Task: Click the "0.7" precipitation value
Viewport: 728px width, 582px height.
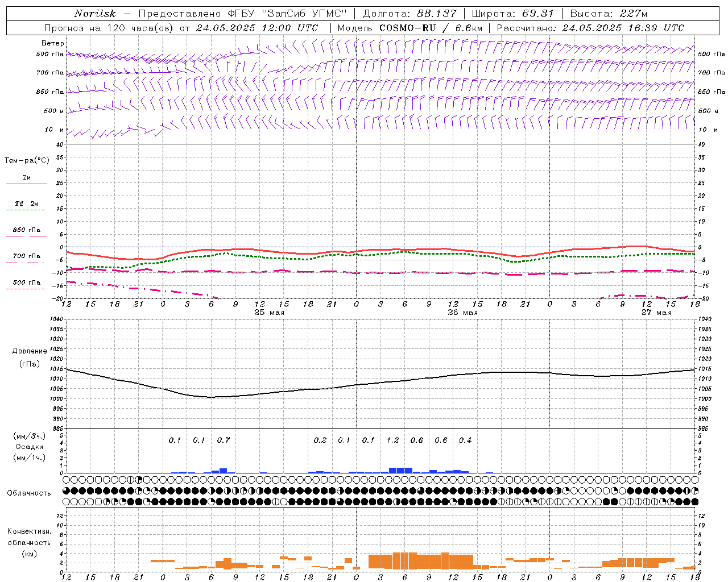Action: tap(224, 440)
